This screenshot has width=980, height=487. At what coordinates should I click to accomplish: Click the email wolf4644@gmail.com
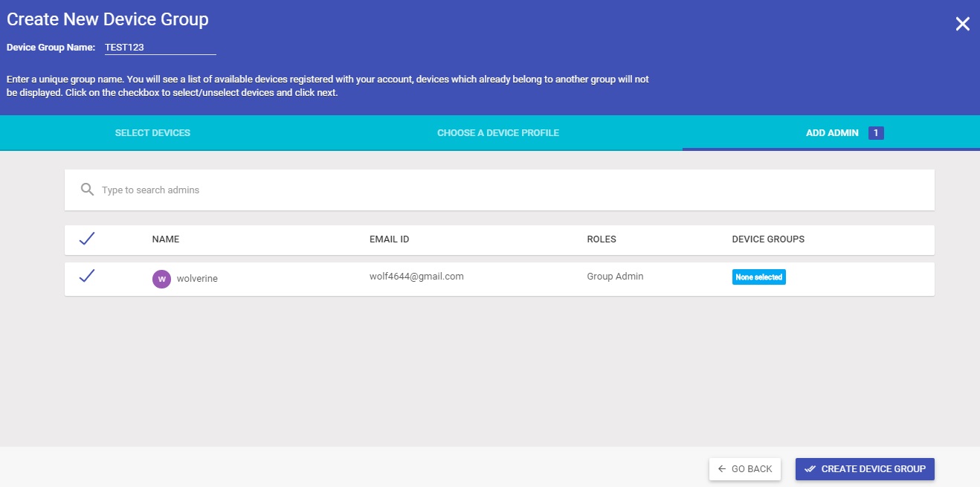coord(416,276)
